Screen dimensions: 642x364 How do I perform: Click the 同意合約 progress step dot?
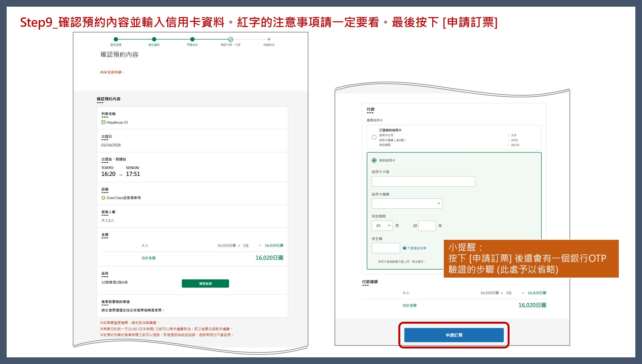pos(192,39)
